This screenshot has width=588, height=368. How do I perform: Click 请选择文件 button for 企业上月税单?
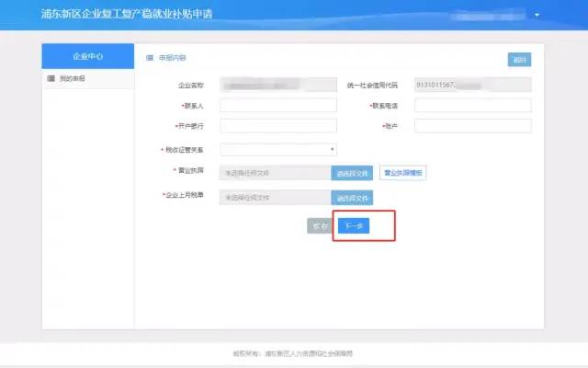tap(352, 197)
